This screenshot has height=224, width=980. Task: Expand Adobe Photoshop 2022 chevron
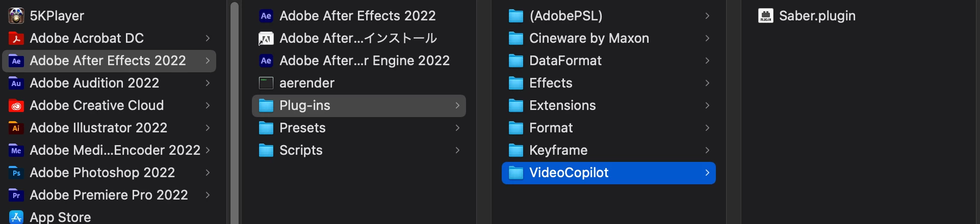208,173
